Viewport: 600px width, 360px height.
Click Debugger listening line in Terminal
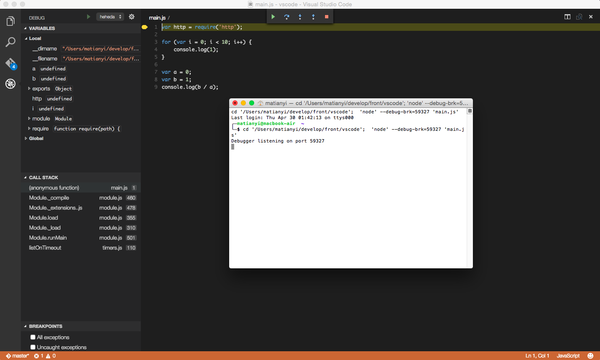point(278,141)
